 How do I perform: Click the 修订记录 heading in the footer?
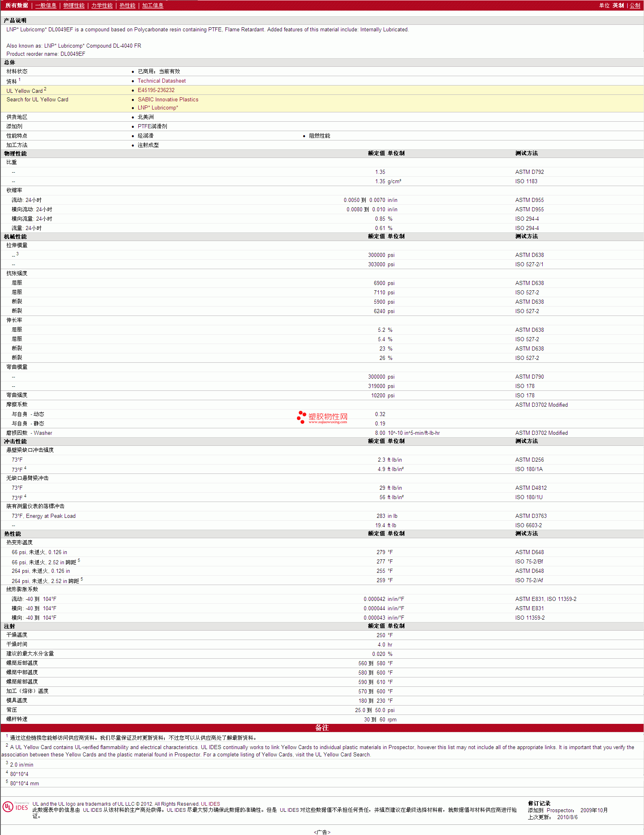(539, 803)
